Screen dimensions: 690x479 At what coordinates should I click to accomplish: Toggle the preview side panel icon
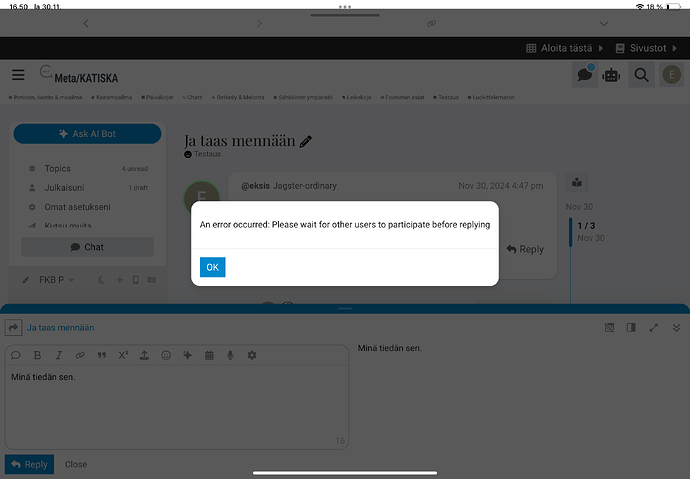[631, 328]
